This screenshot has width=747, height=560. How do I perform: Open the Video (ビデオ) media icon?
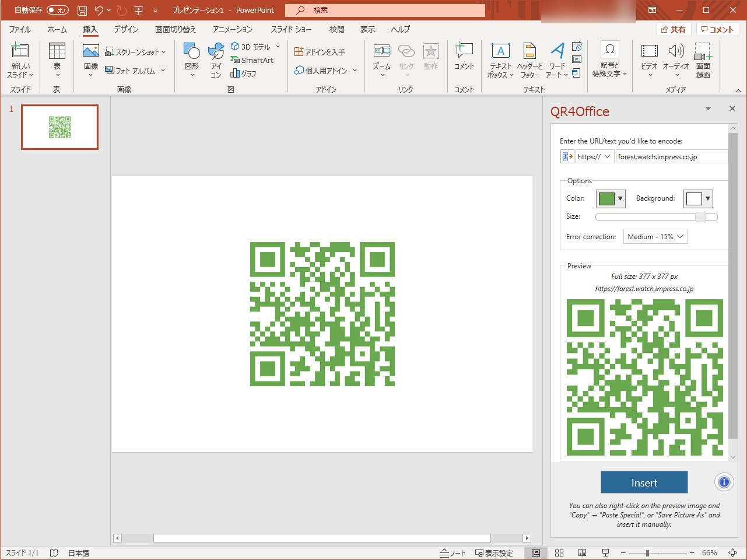tap(649, 52)
